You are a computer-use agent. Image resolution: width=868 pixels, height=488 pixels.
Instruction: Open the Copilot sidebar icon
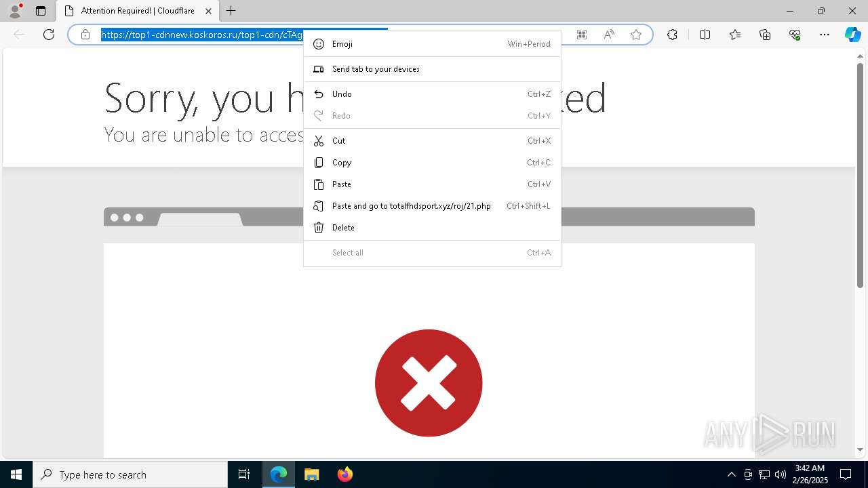[852, 35]
